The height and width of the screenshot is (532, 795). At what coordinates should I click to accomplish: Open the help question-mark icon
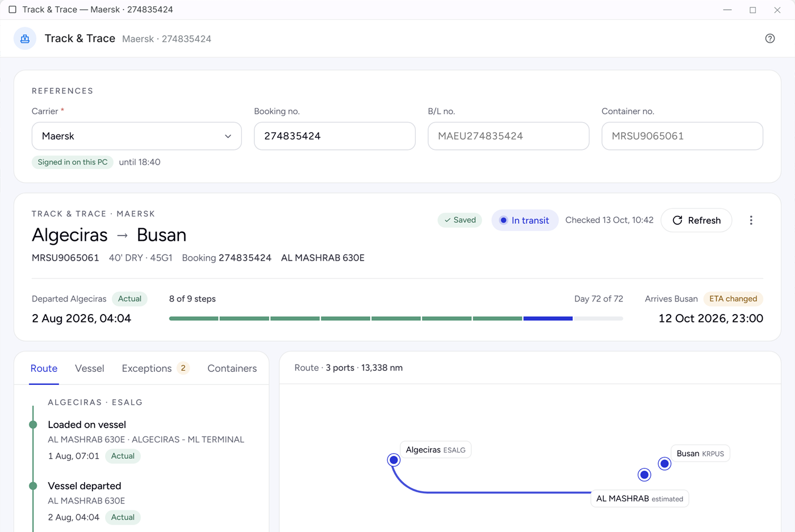(x=770, y=39)
